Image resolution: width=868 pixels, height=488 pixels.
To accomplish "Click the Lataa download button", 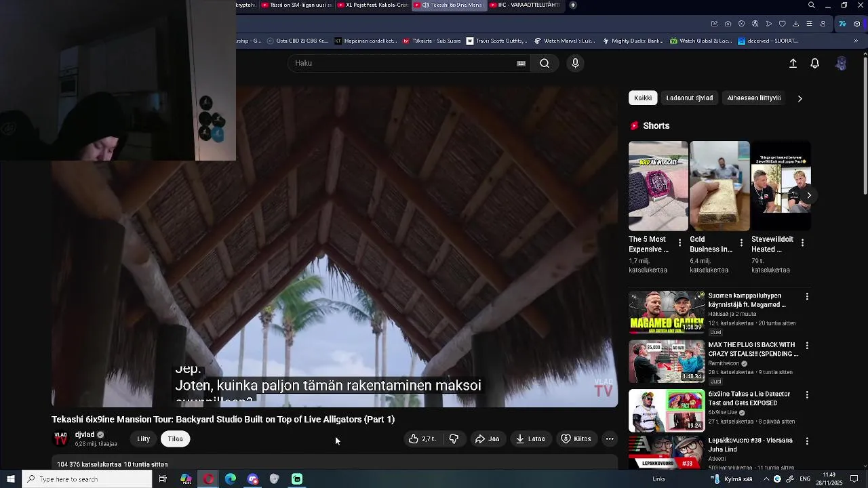I will 530,439.
